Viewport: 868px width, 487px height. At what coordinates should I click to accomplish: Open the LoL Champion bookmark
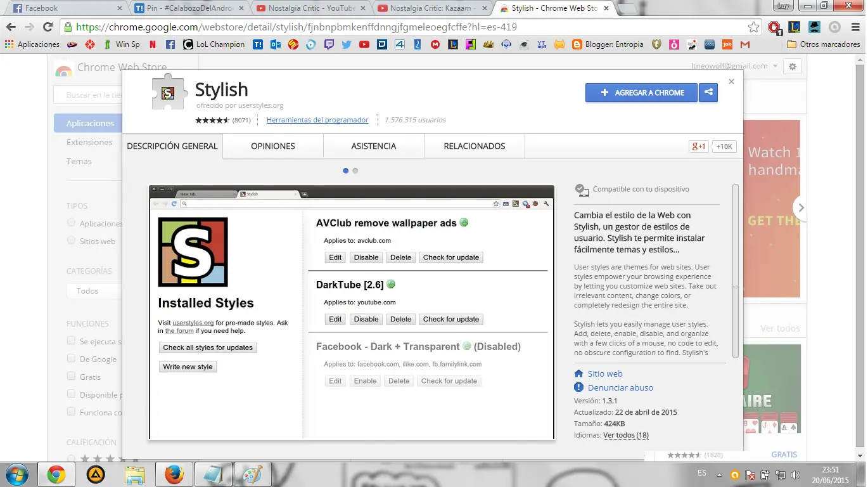[x=214, y=44]
